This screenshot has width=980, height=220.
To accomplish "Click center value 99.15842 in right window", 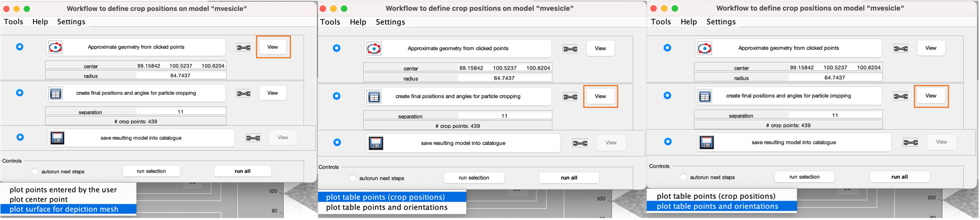I will pos(802,68).
